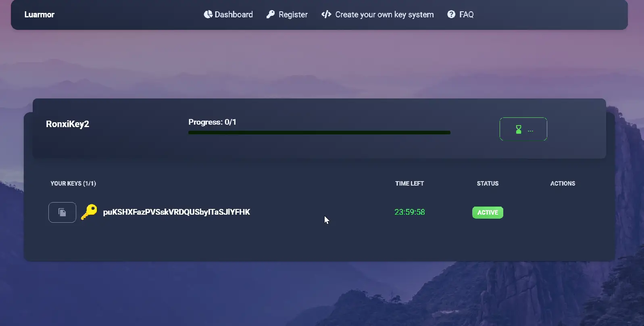Screen dimensions: 644x326
Task: Click the FAQ question mark icon
Action: point(451,15)
